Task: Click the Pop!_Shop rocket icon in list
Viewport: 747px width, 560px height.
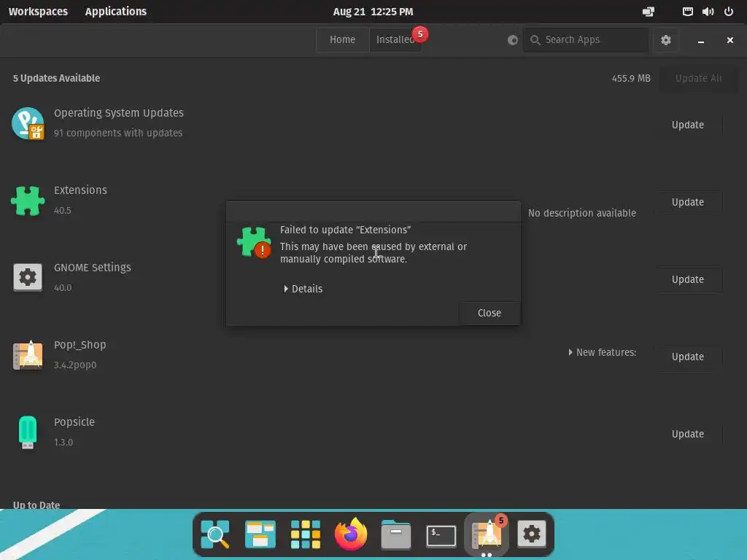Action: pyautogui.click(x=28, y=355)
